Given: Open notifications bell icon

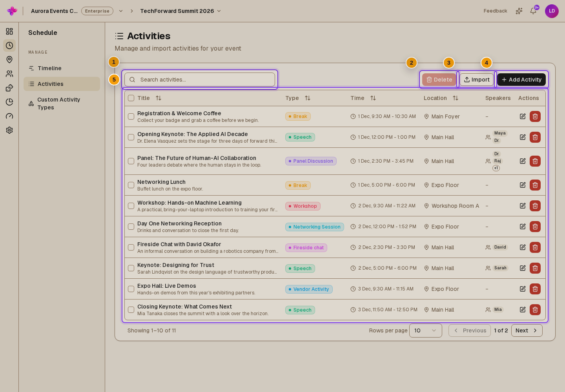Looking at the screenshot, I should click(533, 11).
